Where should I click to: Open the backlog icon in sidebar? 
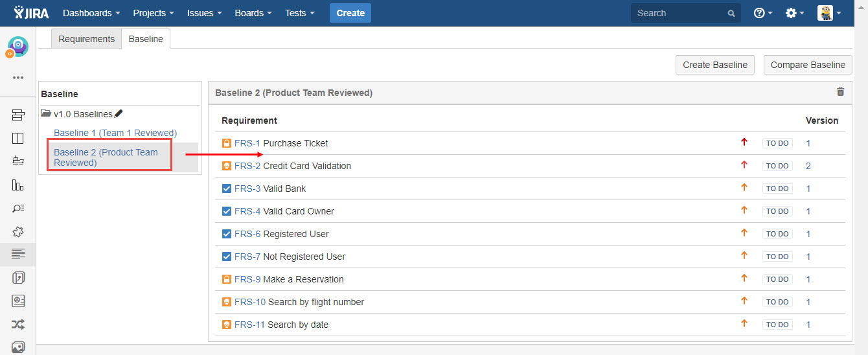tap(18, 115)
